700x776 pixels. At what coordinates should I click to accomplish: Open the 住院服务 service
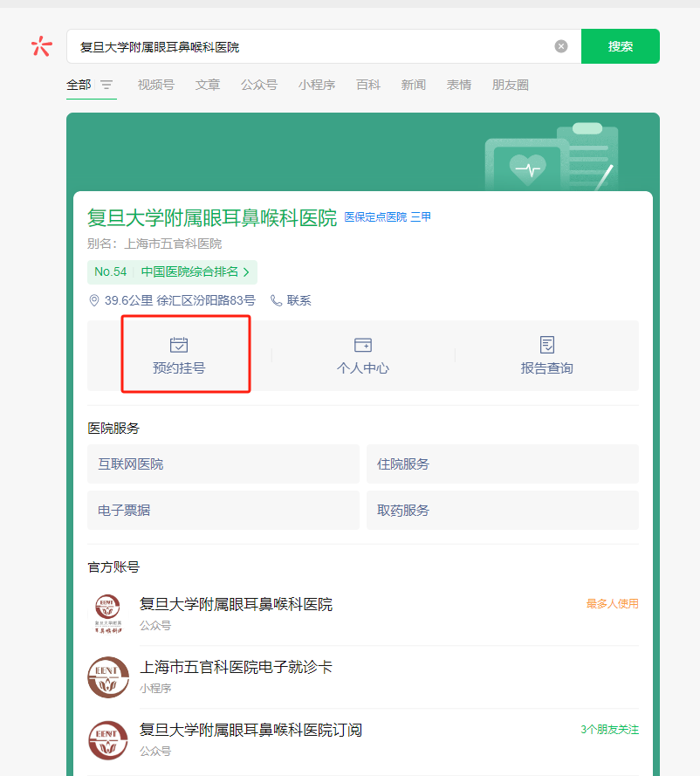click(x=503, y=464)
